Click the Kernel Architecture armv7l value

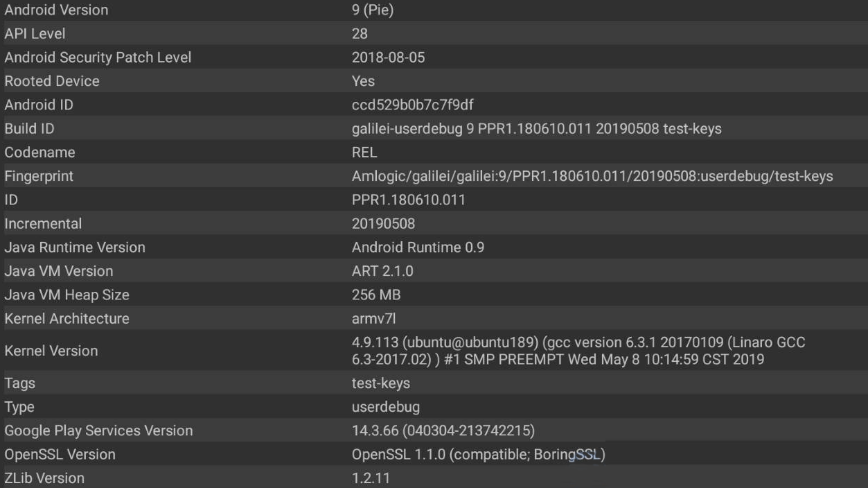(374, 318)
